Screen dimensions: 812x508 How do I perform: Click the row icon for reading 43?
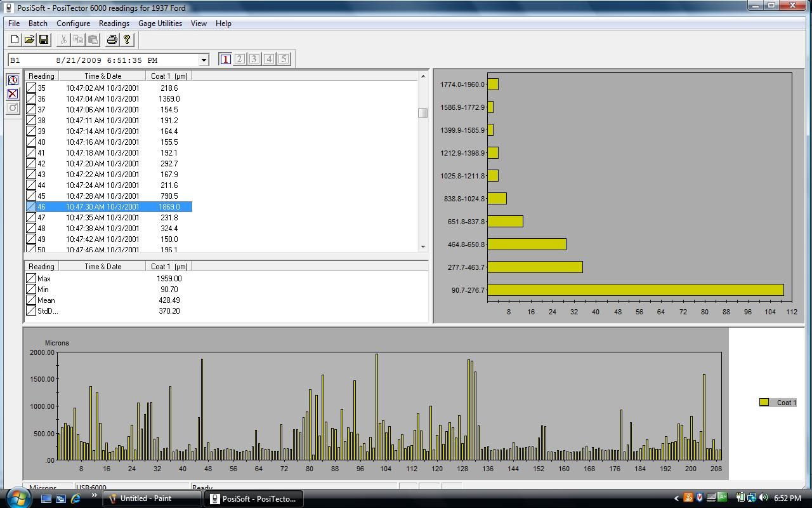(x=31, y=175)
